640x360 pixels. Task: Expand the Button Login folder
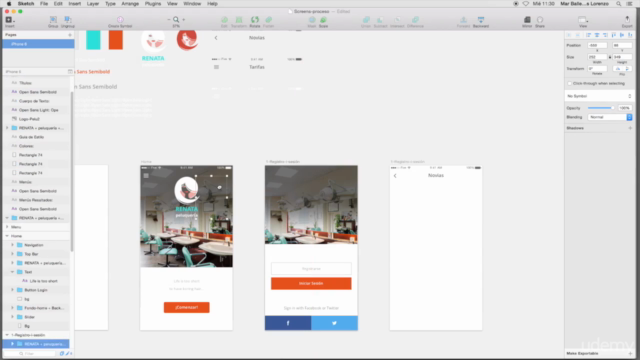click(12, 290)
